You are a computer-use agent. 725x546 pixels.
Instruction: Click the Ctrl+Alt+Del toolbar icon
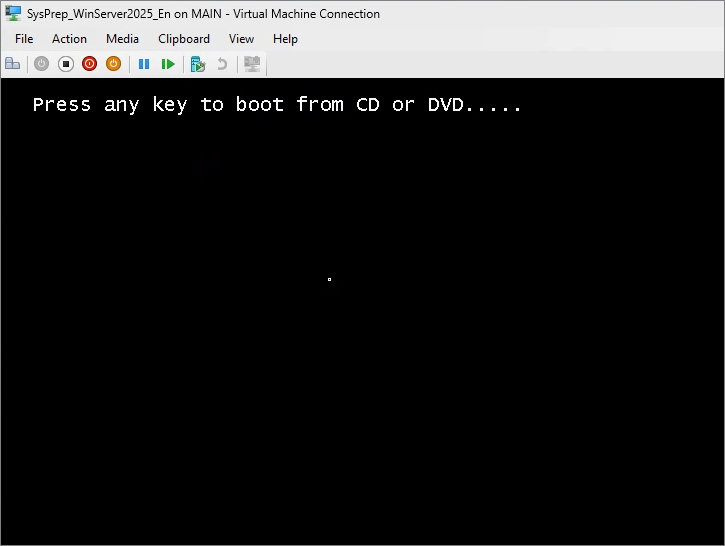(x=12, y=64)
